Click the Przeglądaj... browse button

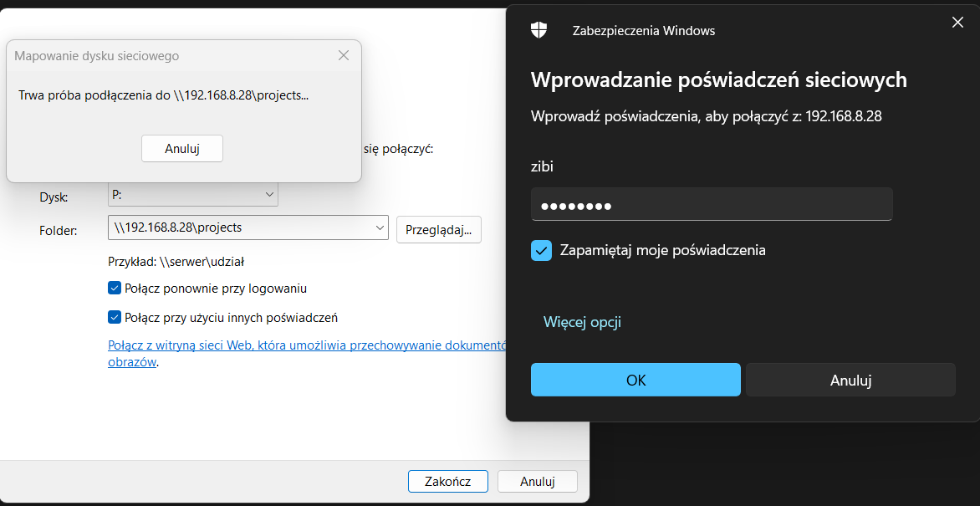pyautogui.click(x=438, y=230)
